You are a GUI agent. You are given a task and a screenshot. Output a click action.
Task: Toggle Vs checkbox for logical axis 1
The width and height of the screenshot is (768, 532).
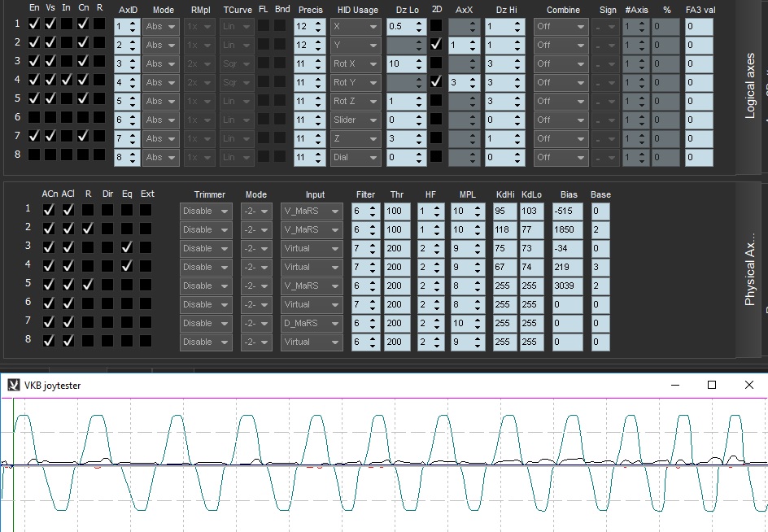(x=50, y=24)
